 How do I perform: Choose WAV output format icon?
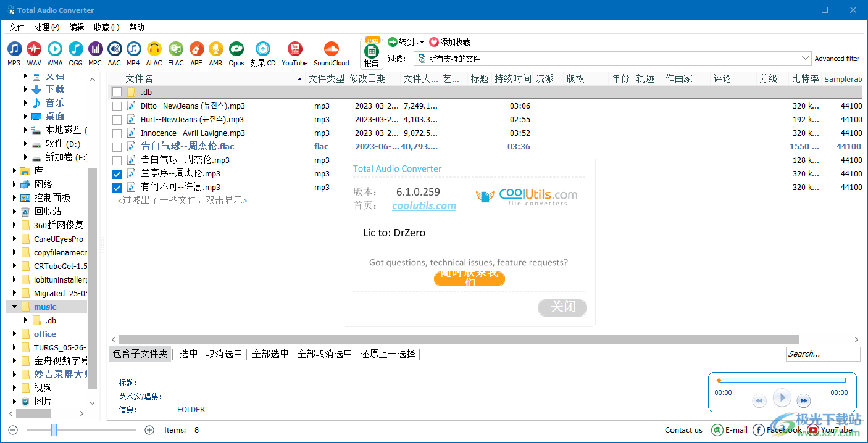(34, 49)
